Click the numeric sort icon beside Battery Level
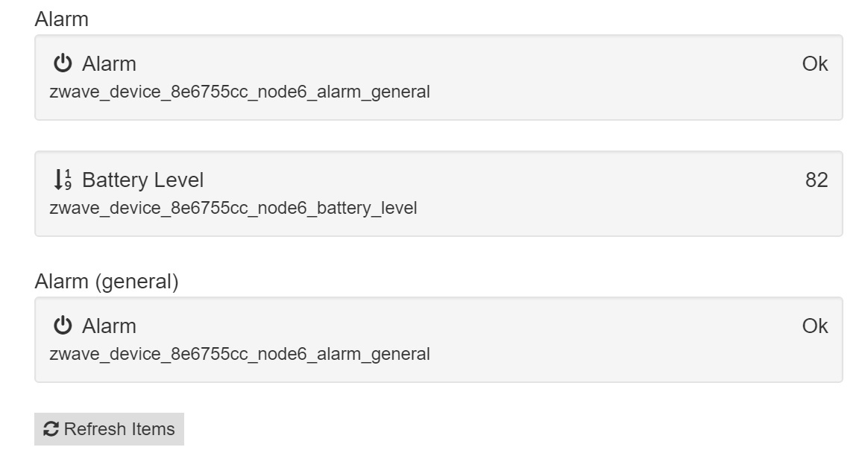Image resolution: width=868 pixels, height=450 pixels. click(62, 180)
